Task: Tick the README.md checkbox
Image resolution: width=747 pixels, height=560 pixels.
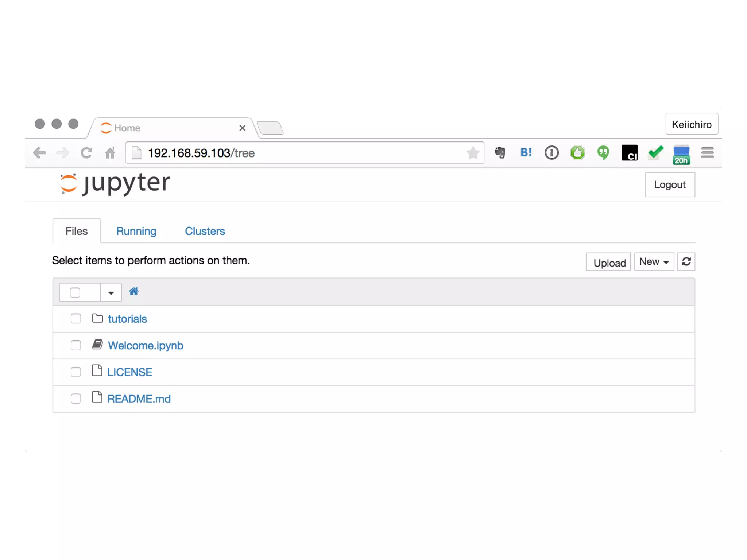Action: coord(76,398)
